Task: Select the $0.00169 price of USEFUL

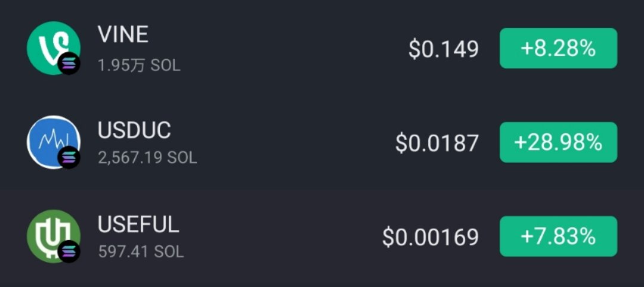Action: 431,238
